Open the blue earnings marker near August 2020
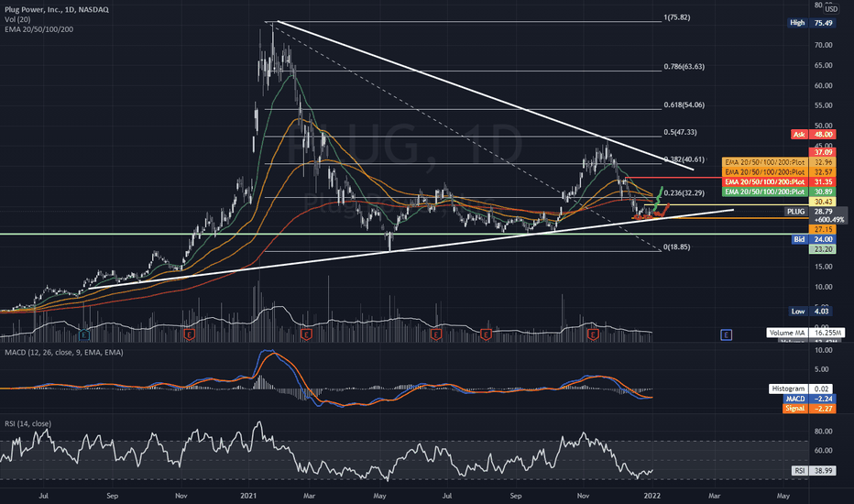 [84, 334]
